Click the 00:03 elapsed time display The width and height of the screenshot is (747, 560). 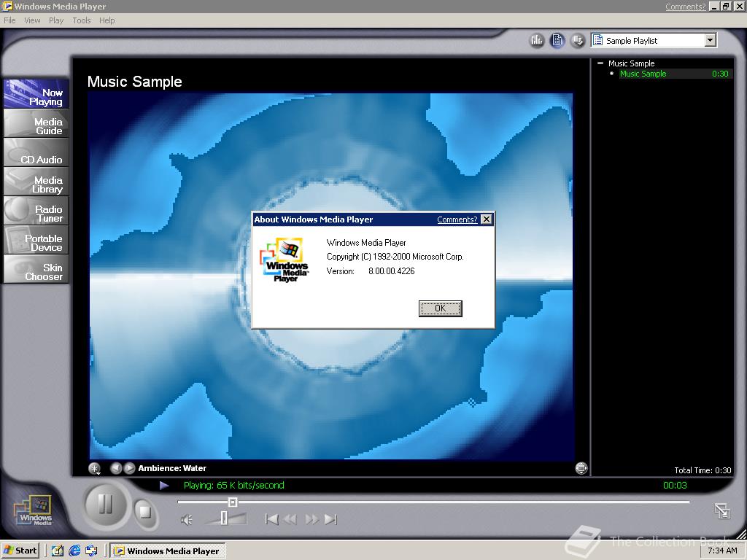coord(675,485)
